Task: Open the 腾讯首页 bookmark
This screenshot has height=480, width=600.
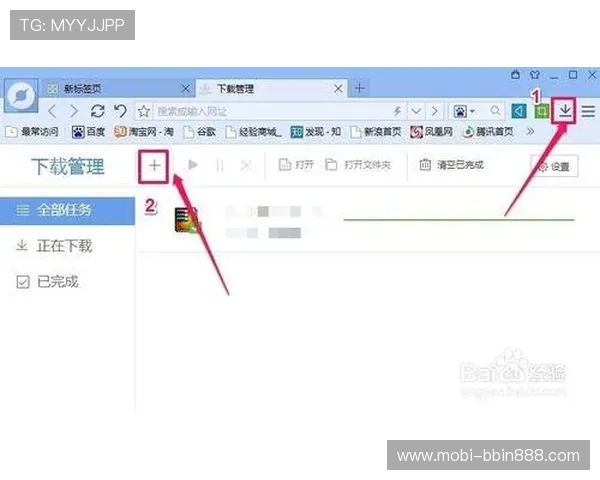Action: 488,132
